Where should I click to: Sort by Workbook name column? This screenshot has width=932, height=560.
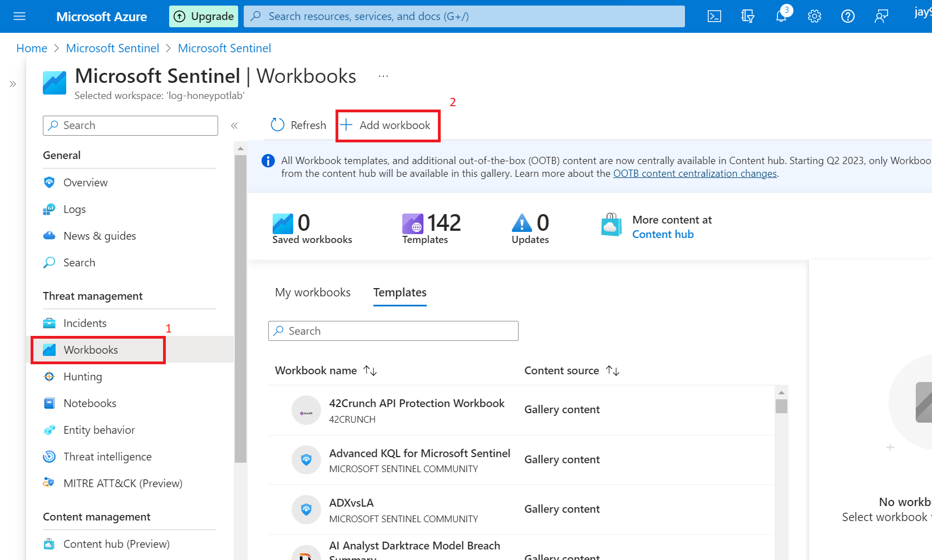point(326,370)
